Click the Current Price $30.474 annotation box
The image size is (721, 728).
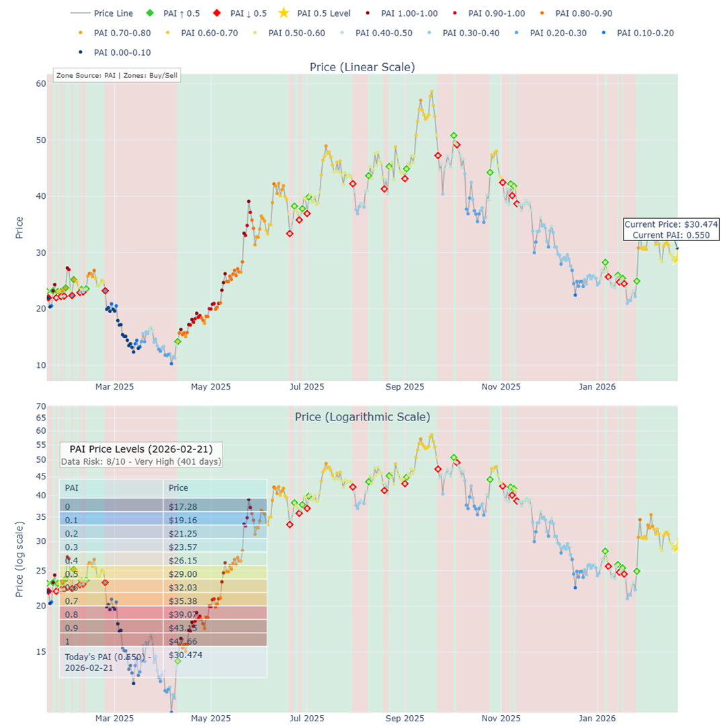point(671,229)
